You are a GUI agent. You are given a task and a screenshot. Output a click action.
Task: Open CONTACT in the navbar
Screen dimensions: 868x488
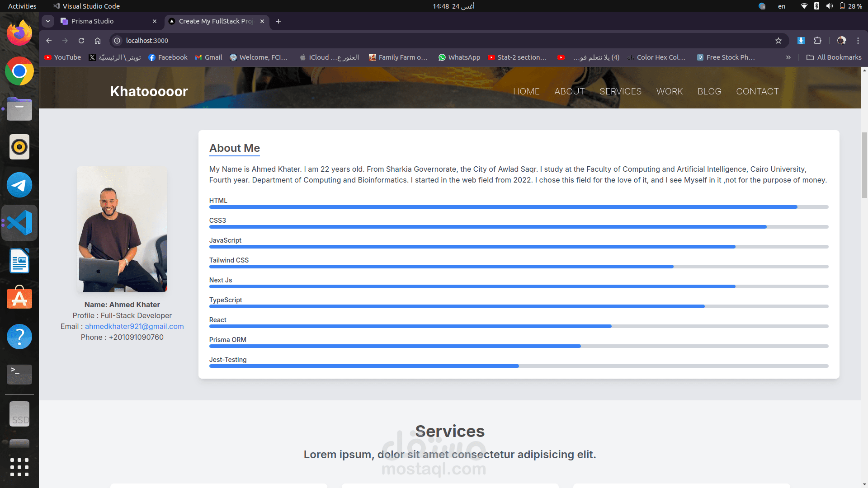tap(757, 91)
